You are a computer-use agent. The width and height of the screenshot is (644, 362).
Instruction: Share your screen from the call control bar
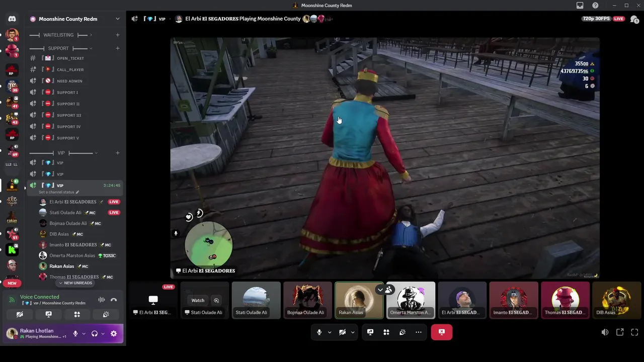click(x=370, y=332)
